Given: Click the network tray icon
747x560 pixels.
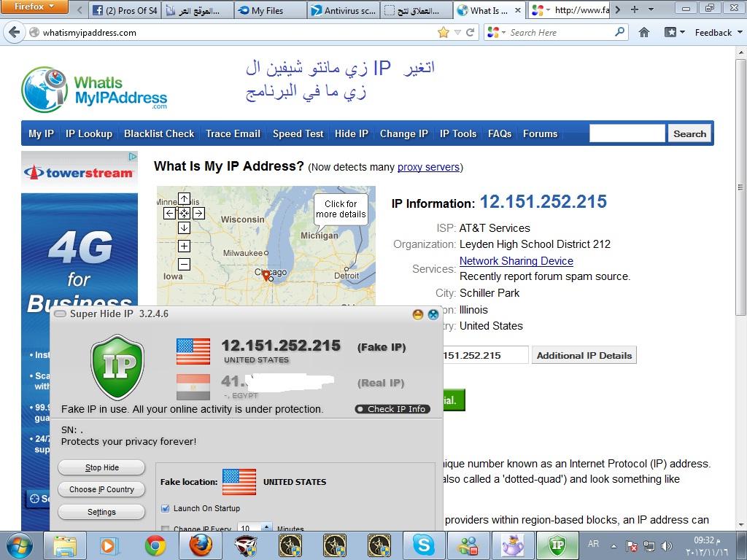Looking at the screenshot, I should click(649, 545).
